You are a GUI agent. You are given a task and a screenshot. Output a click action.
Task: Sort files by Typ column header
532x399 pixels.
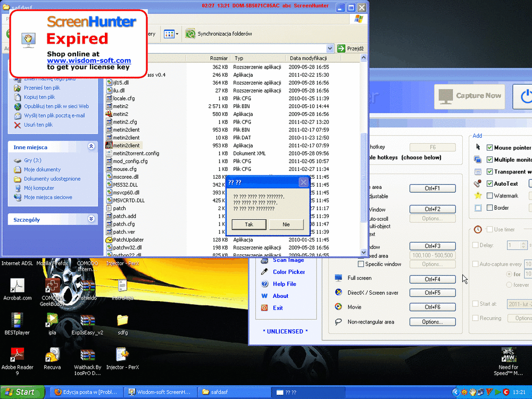click(258, 58)
